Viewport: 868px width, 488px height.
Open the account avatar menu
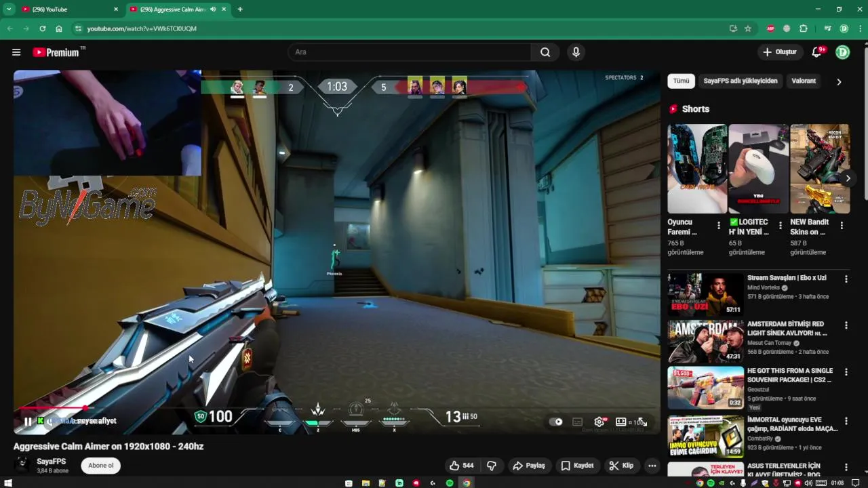pos(842,52)
